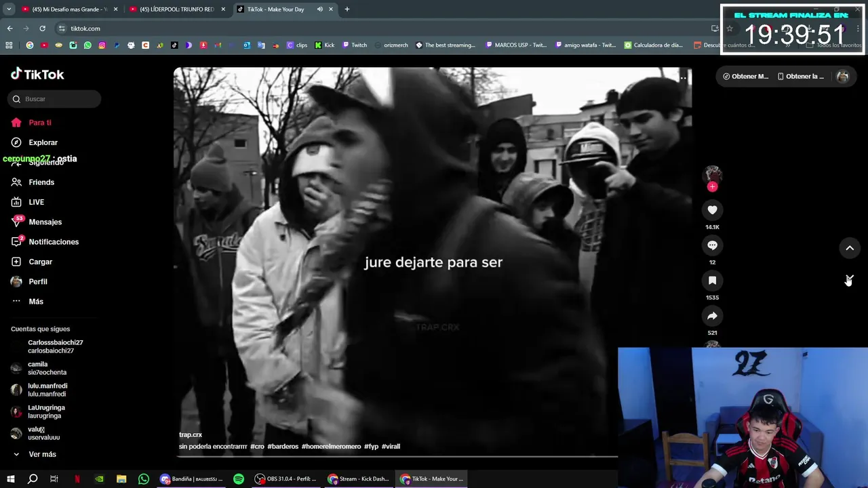The height and width of the screenshot is (488, 868).
Task: Expand the Ver más followed accounts list
Action: click(x=34, y=454)
